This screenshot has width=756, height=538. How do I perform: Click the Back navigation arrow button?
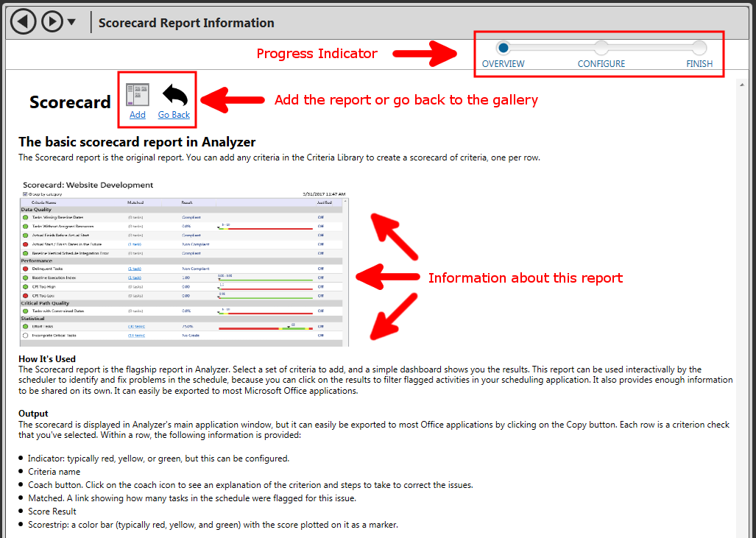[23, 21]
